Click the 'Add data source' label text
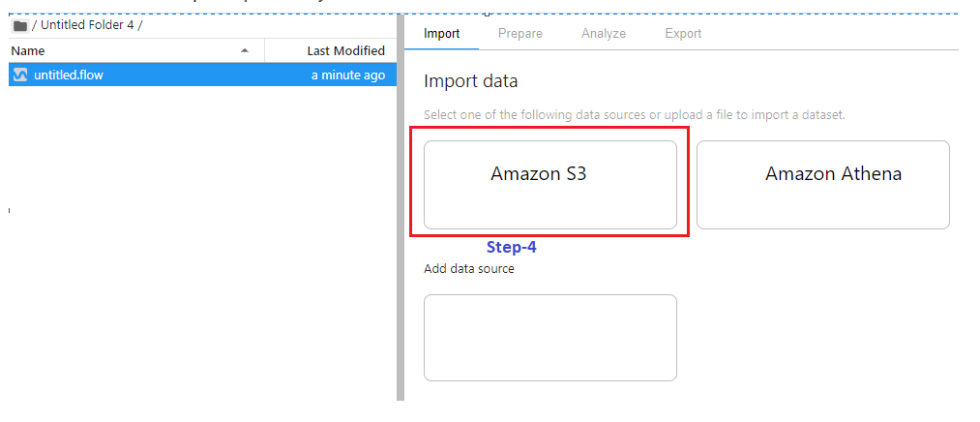980x422 pixels. coord(469,269)
